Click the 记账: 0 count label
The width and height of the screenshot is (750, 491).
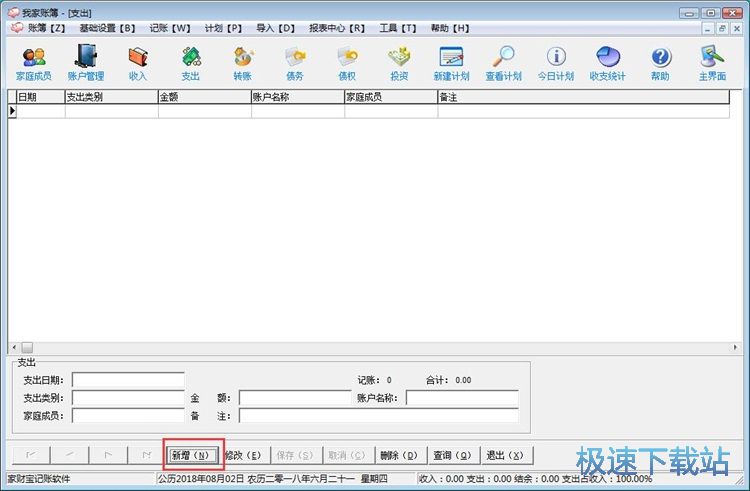375,380
